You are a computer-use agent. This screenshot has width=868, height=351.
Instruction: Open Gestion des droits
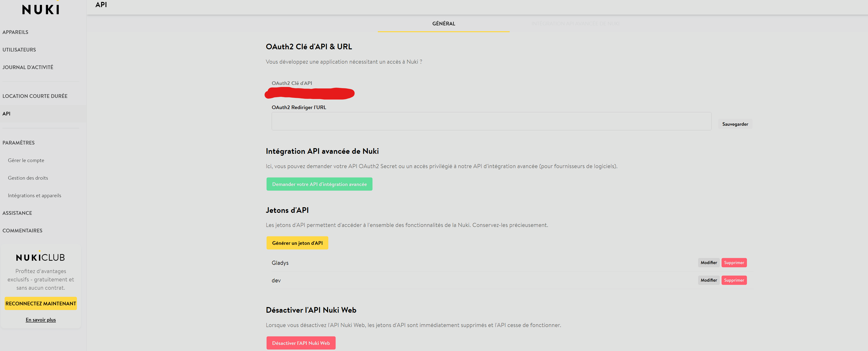click(28, 178)
